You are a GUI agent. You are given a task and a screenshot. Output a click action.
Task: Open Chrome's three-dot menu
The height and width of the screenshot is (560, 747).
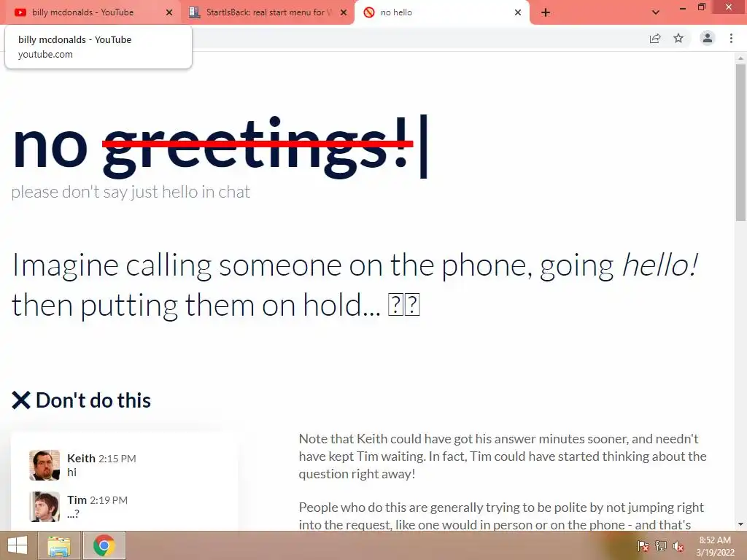(731, 38)
